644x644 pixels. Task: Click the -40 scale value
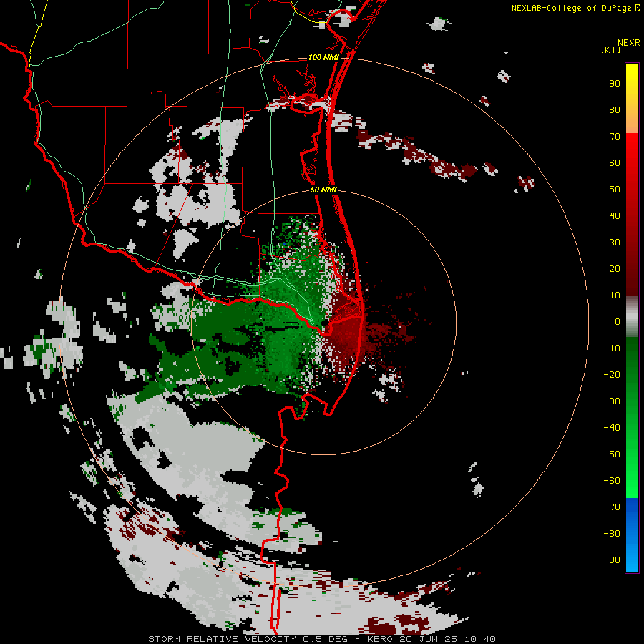612,428
